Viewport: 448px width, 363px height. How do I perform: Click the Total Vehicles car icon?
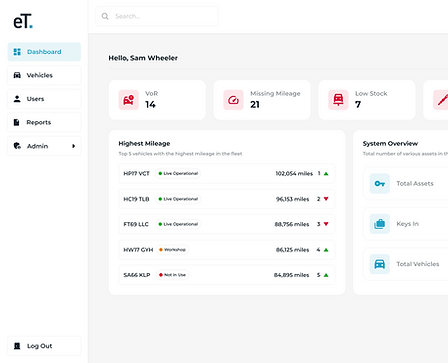pyautogui.click(x=380, y=264)
